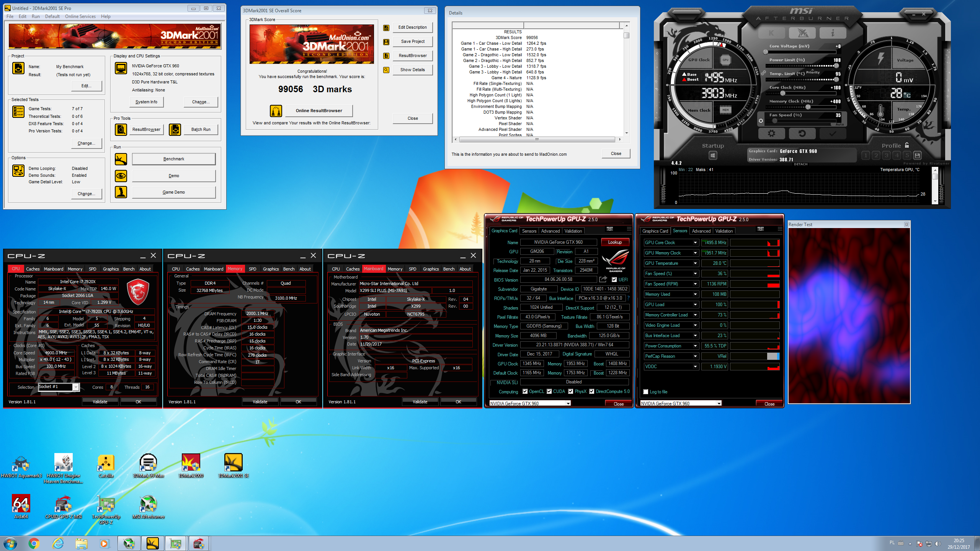The height and width of the screenshot is (551, 980).
Task: Click the Afterburner profile save floppy icon
Action: pos(917,155)
